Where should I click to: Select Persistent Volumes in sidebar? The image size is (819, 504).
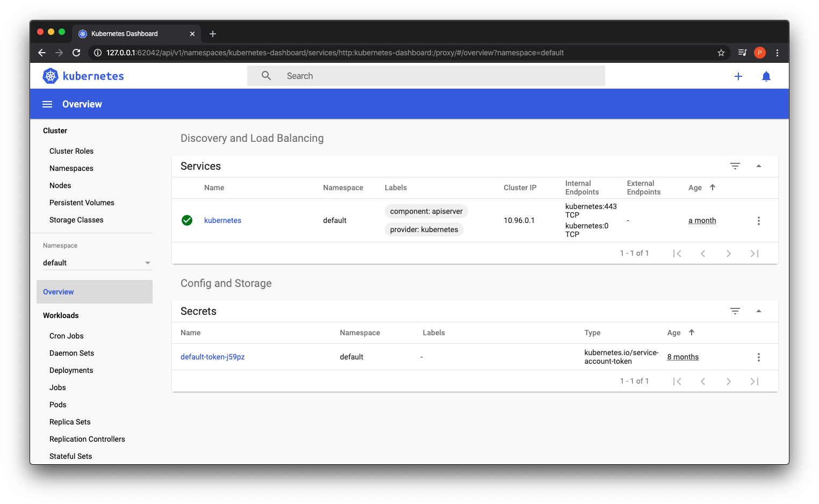click(82, 203)
